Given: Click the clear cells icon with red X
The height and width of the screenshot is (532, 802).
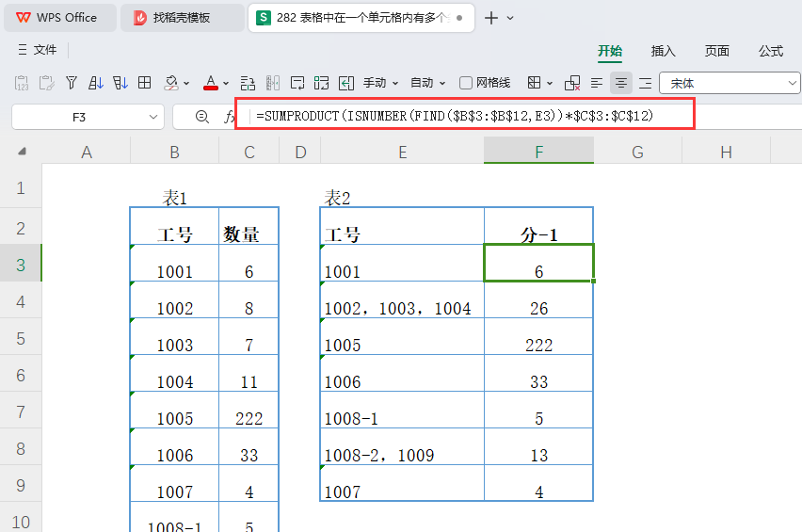Looking at the screenshot, I should tap(571, 83).
